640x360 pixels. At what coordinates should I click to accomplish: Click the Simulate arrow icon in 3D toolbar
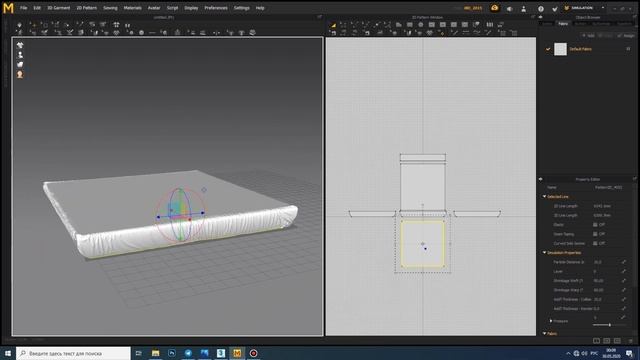pyautogui.click(x=19, y=25)
